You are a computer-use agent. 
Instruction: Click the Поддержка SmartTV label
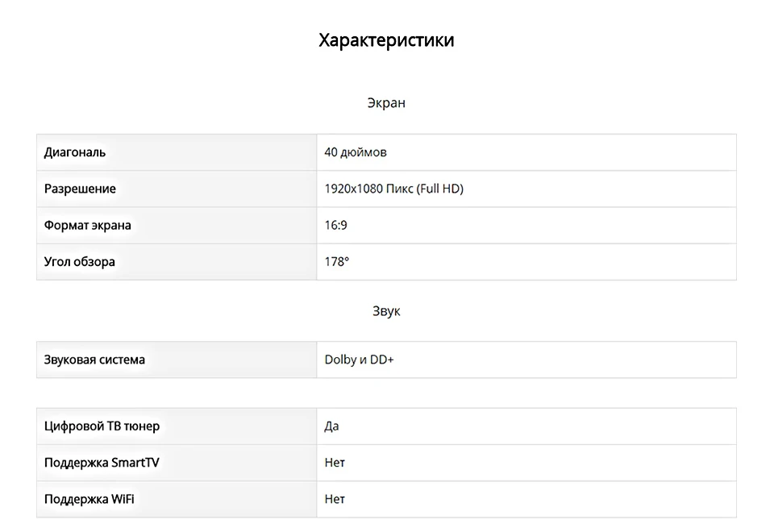tap(102, 463)
